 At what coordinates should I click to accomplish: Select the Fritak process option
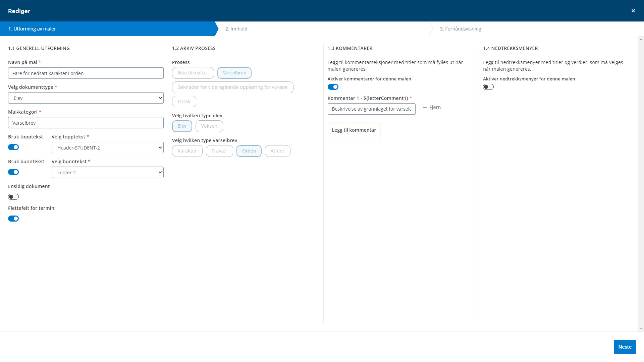point(184,102)
